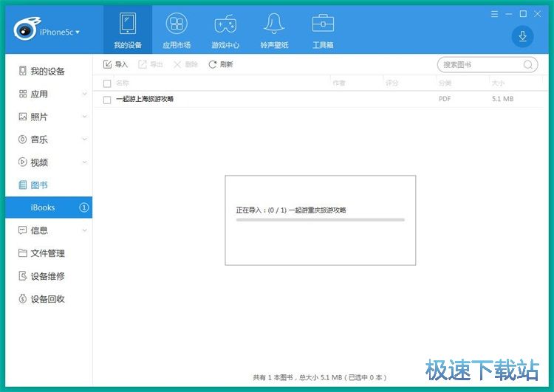Sort by the 作者 column header
Viewport: 554px width, 392px height.
tap(339, 83)
